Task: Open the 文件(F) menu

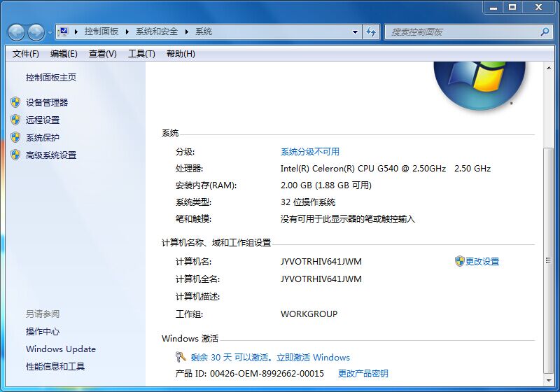Action: pos(26,54)
